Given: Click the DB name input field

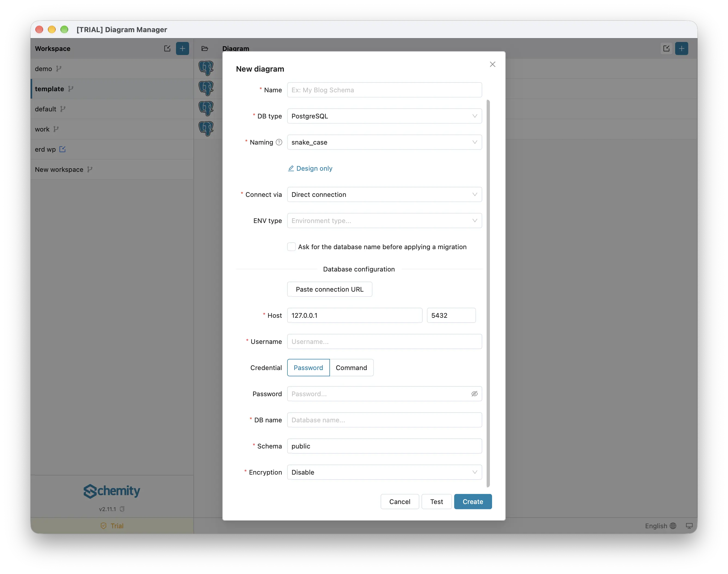Looking at the screenshot, I should pyautogui.click(x=384, y=420).
